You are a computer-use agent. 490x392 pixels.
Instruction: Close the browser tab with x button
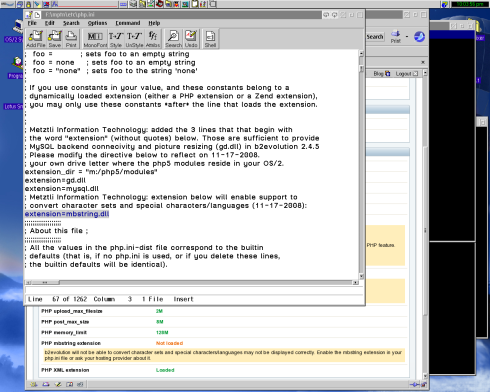pos(423,62)
